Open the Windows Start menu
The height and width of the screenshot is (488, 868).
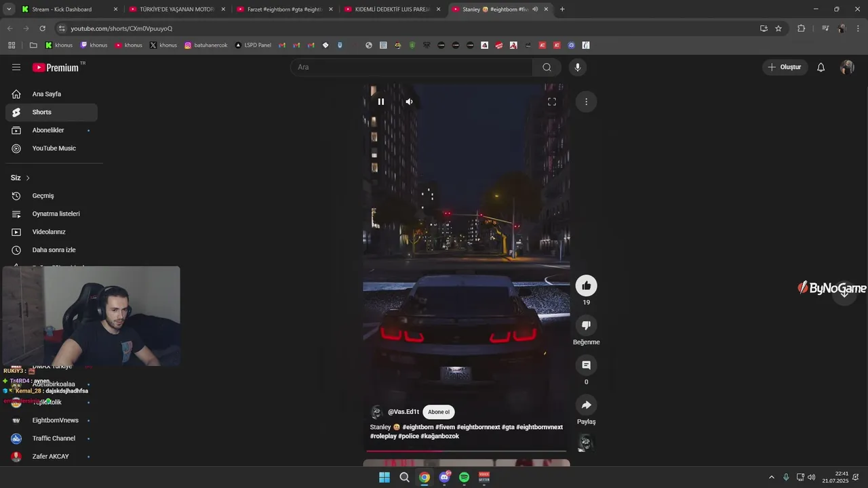tap(384, 477)
